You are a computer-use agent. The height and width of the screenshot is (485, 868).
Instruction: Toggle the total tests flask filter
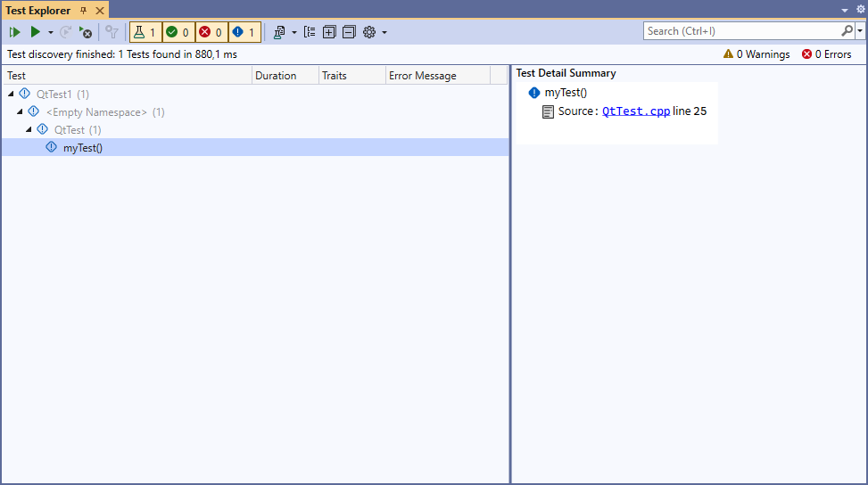[x=145, y=32]
